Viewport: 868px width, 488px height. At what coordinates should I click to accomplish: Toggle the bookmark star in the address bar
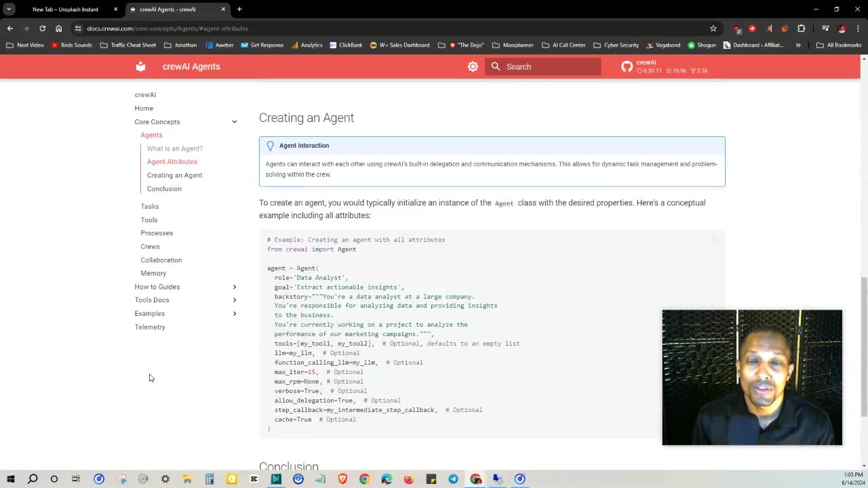(x=713, y=28)
